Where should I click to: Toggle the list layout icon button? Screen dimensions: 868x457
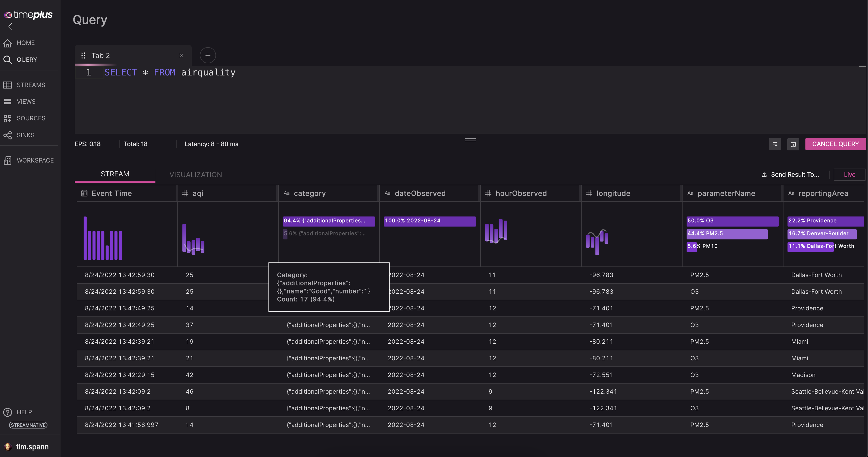click(x=775, y=144)
